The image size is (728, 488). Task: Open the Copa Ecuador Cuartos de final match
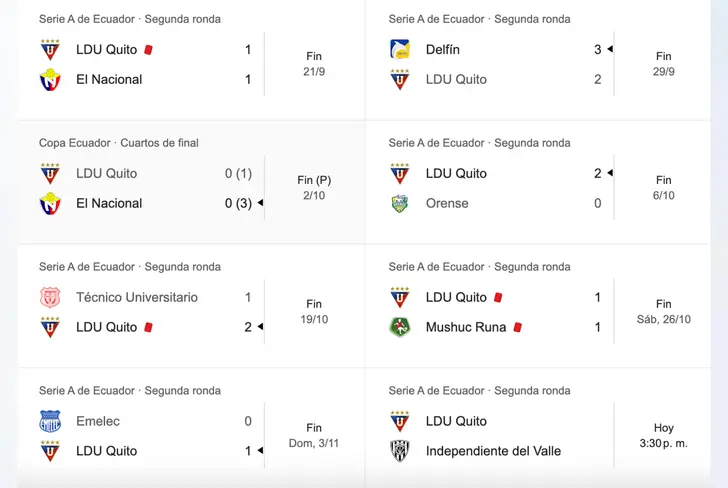click(x=192, y=182)
